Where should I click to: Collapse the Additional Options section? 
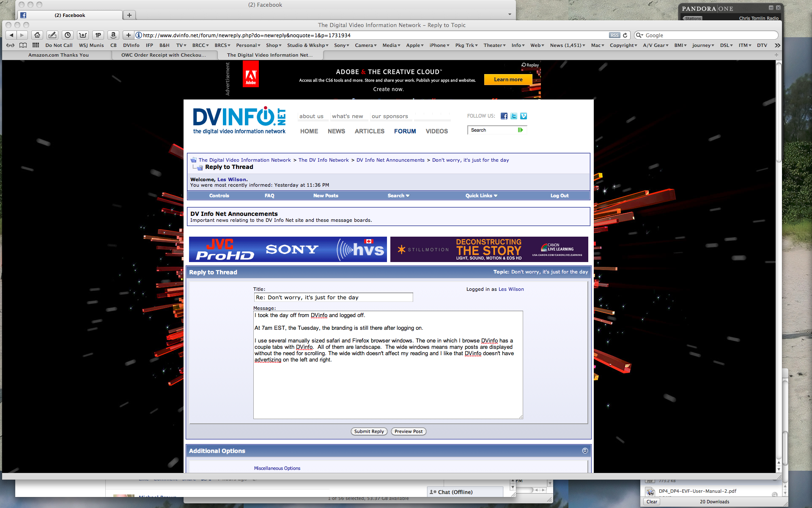pyautogui.click(x=585, y=451)
